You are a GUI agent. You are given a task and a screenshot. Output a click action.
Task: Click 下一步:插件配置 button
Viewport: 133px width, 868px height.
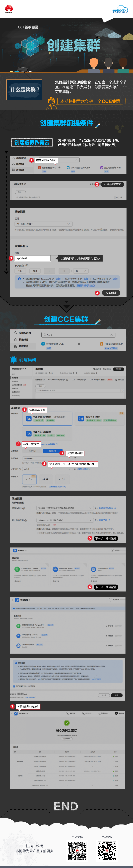pos(105,587)
